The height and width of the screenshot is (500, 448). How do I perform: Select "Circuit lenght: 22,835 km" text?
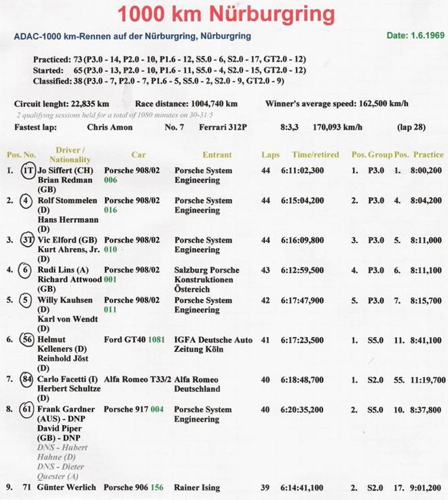[x=62, y=104]
